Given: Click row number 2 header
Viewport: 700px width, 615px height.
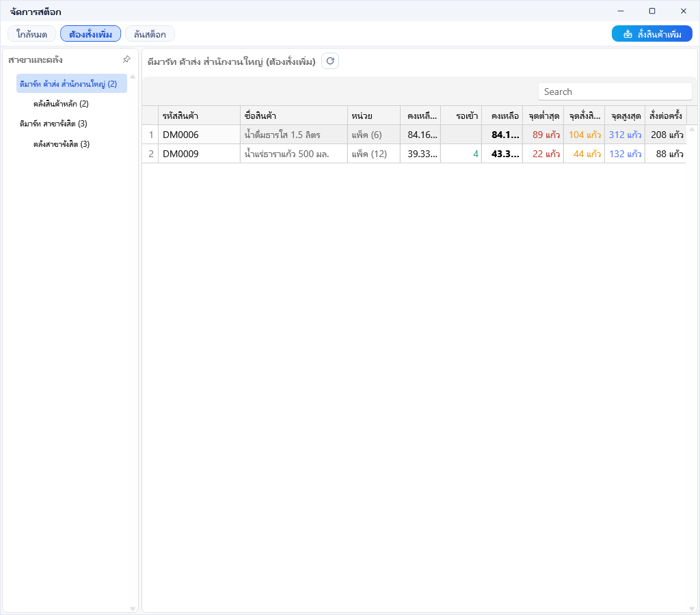Looking at the screenshot, I should [x=150, y=154].
